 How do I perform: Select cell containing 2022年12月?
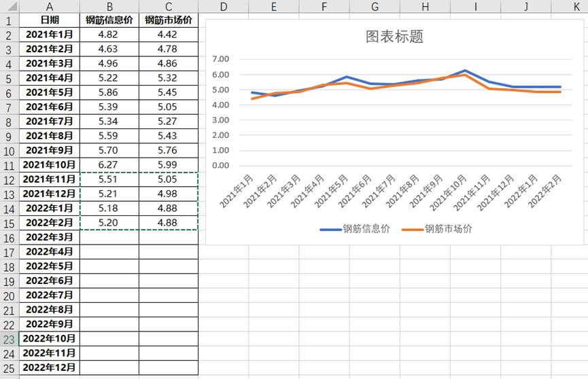tap(50, 367)
